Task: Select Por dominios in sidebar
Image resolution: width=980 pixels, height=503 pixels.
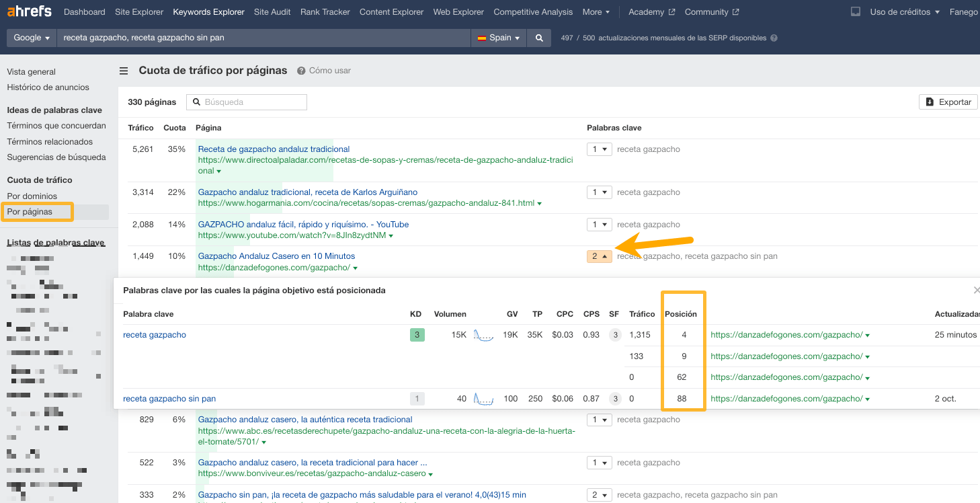Action: pyautogui.click(x=32, y=196)
